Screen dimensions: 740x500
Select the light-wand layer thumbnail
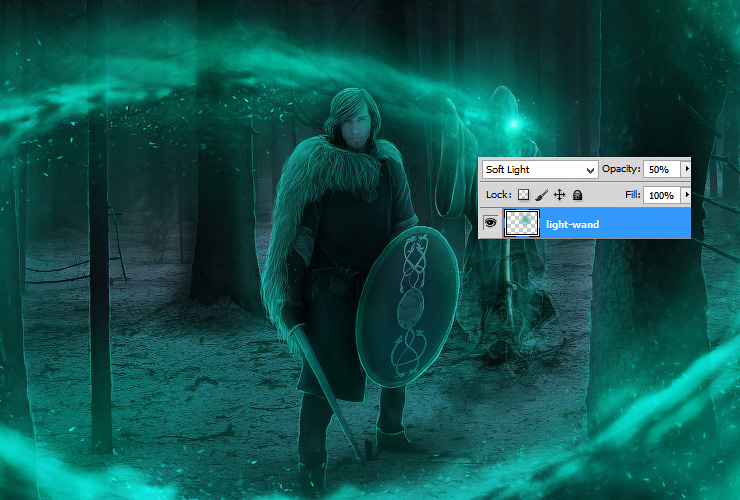point(521,223)
